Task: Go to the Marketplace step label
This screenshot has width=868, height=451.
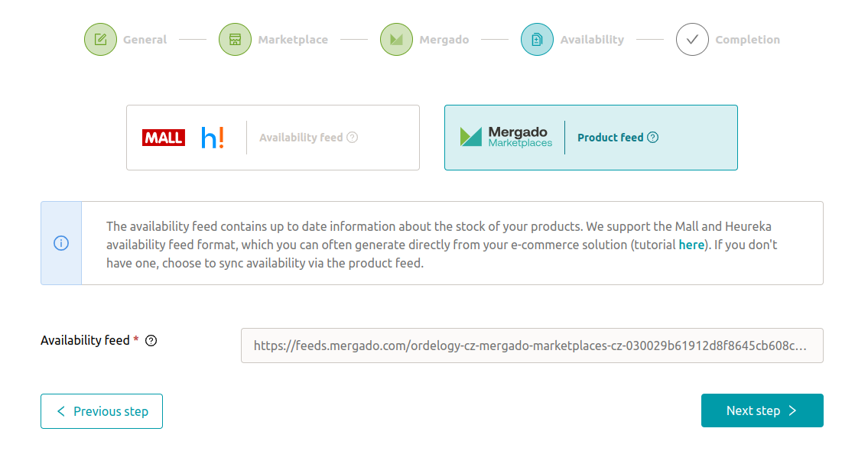Action: point(293,40)
